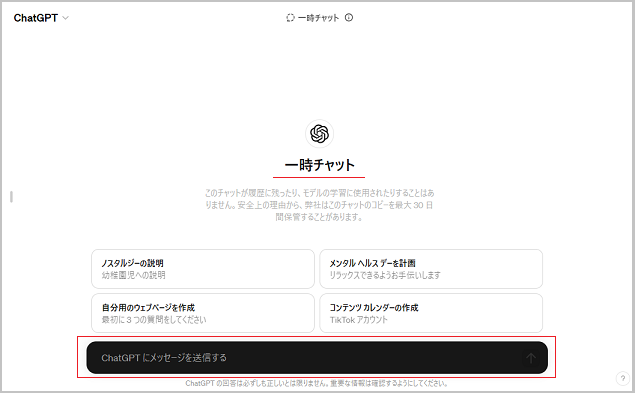Image resolution: width=635 pixels, height=393 pixels.
Task: Click the large 一時チャット heading
Action: pyautogui.click(x=319, y=165)
